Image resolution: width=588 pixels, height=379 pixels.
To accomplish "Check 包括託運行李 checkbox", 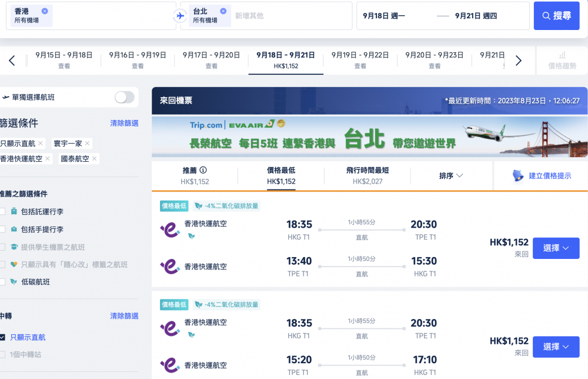I will [2, 212].
